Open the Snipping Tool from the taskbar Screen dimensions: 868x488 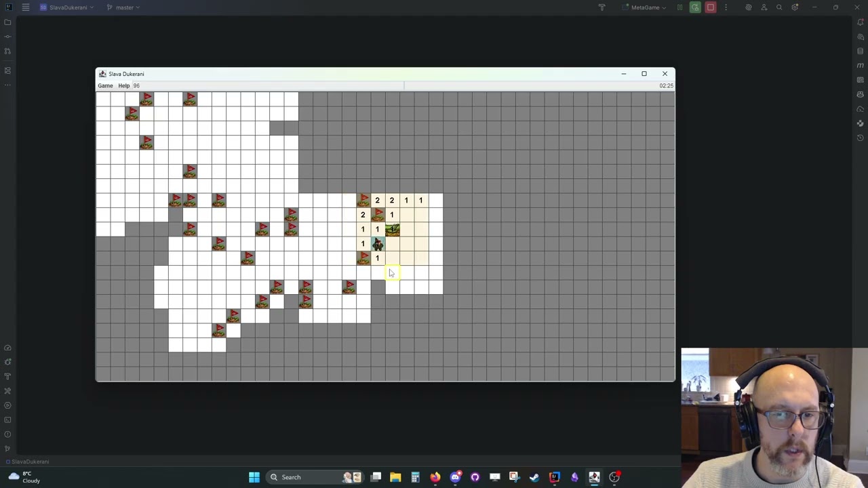pos(515,477)
